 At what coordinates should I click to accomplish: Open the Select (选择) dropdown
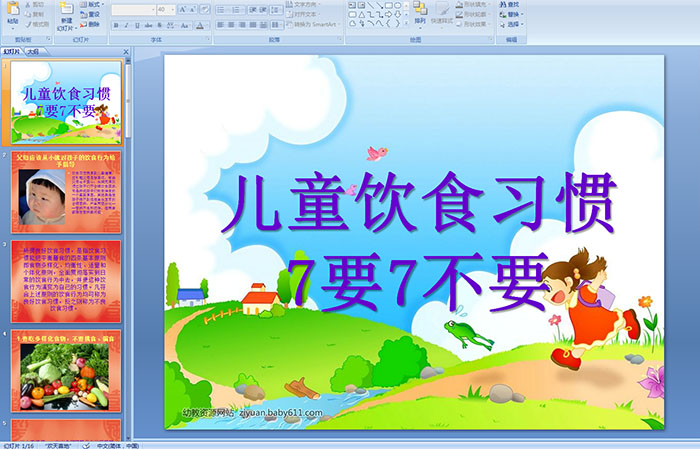pos(511,24)
